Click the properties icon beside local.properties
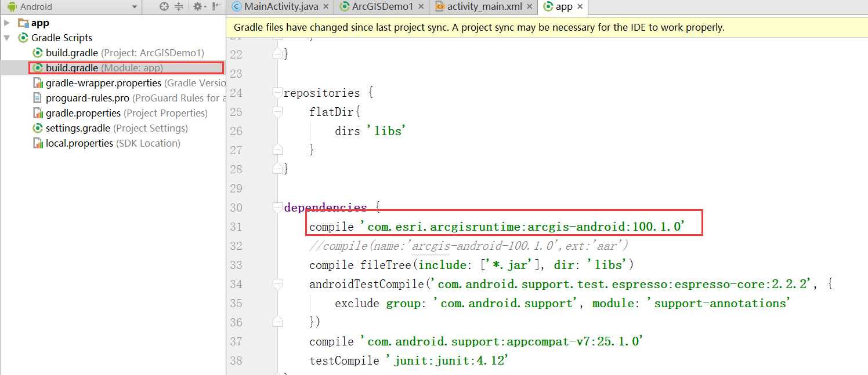The width and height of the screenshot is (868, 375). pos(38,143)
